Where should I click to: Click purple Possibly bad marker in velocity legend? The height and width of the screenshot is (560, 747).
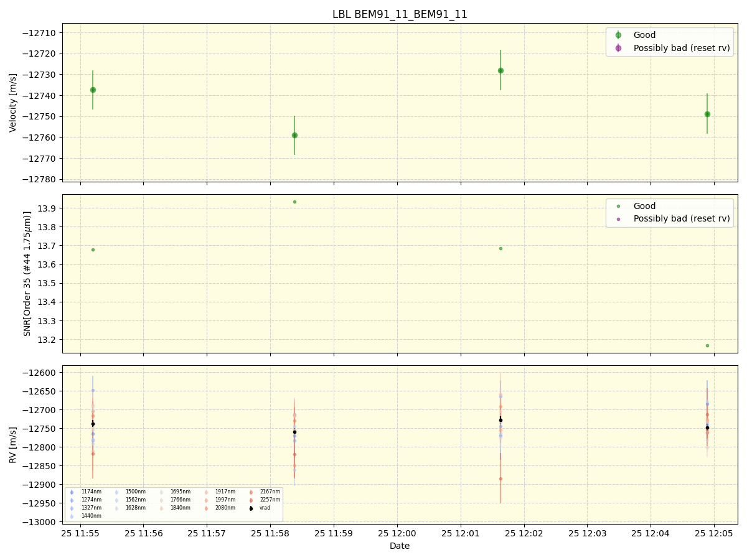pyautogui.click(x=618, y=48)
